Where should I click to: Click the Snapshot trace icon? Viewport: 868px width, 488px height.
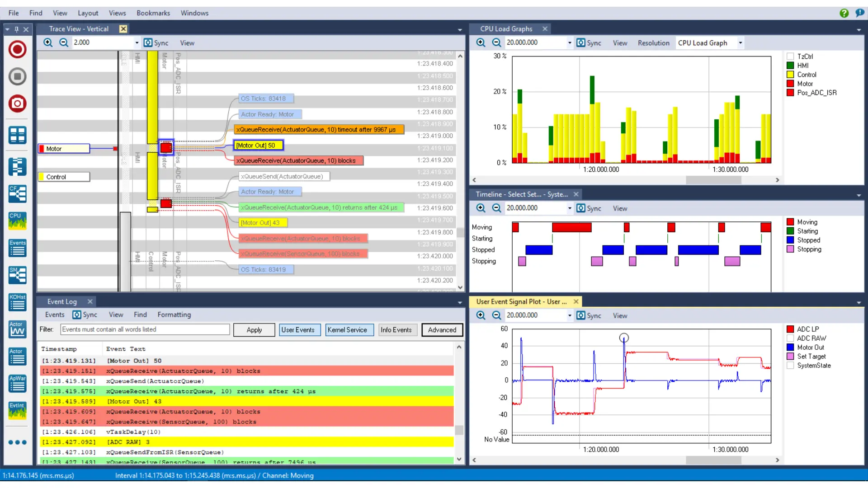point(17,103)
